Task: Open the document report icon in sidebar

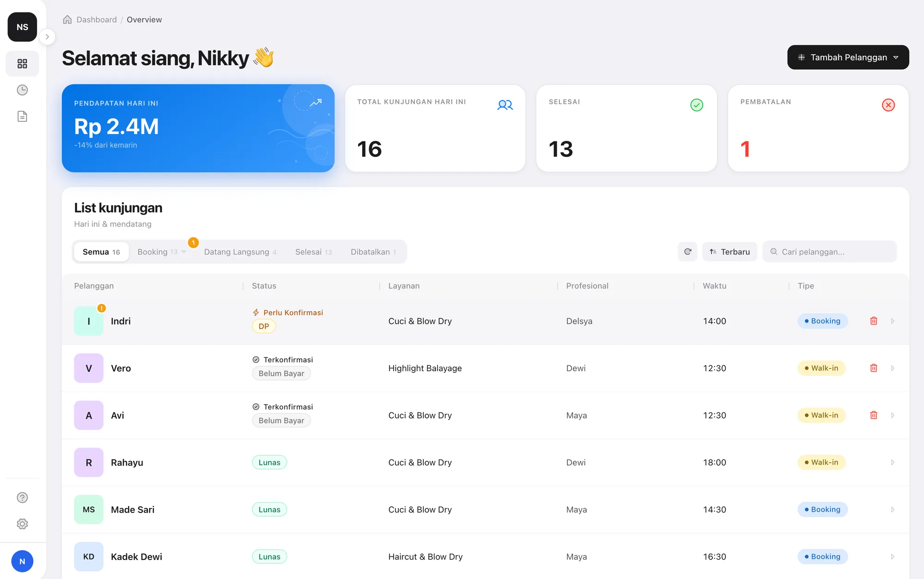Action: [x=22, y=116]
